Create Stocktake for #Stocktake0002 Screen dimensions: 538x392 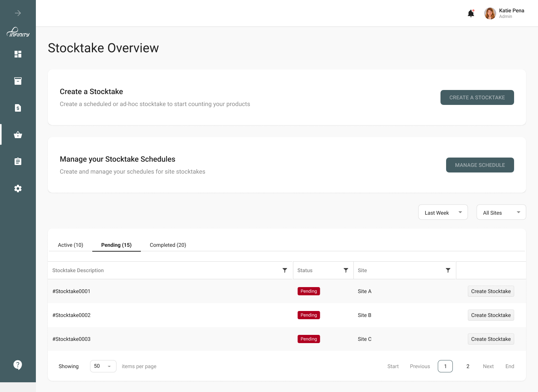pos(491,315)
